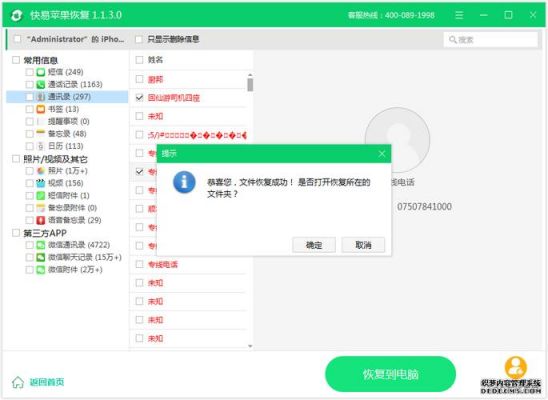
Task: Select 微信通讯录 (4722) tree item
Action: point(79,245)
